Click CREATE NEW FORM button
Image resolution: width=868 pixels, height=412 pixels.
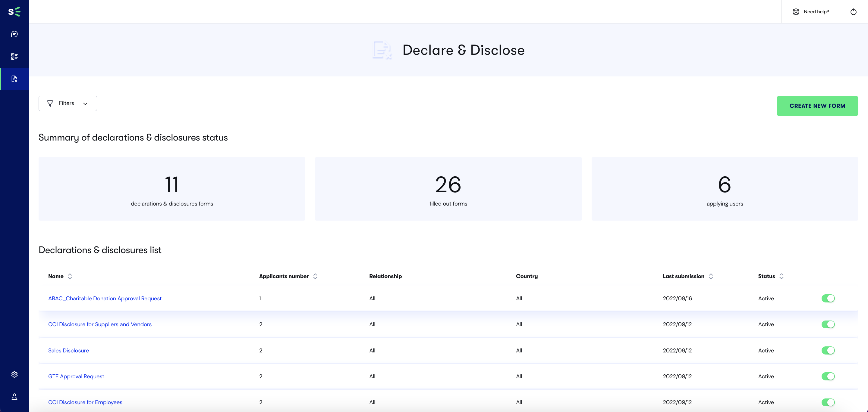818,105
